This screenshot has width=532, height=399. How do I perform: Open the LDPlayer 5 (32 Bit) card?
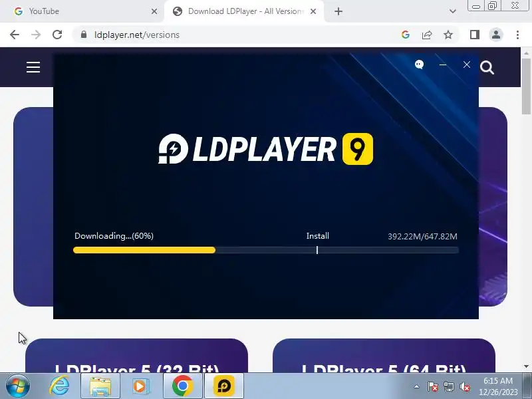point(136,356)
